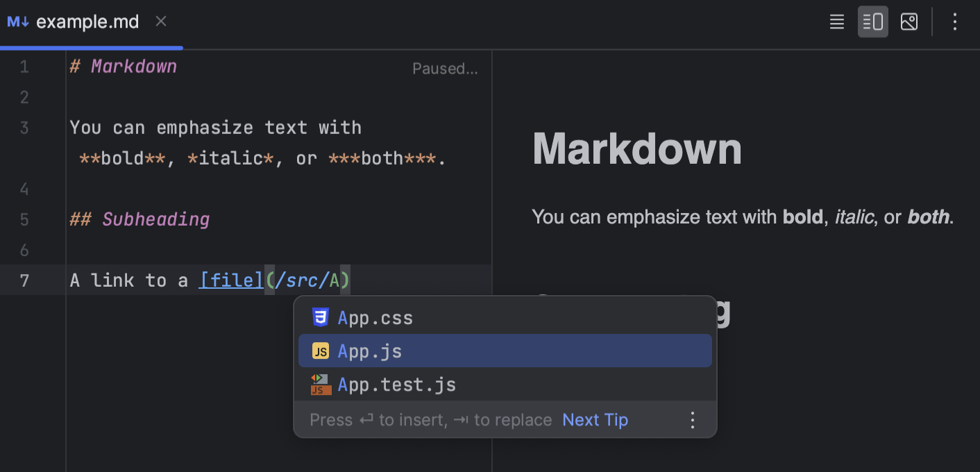Select the split editor and preview icon
Image resolution: width=980 pixels, height=472 pixels.
[x=872, y=22]
